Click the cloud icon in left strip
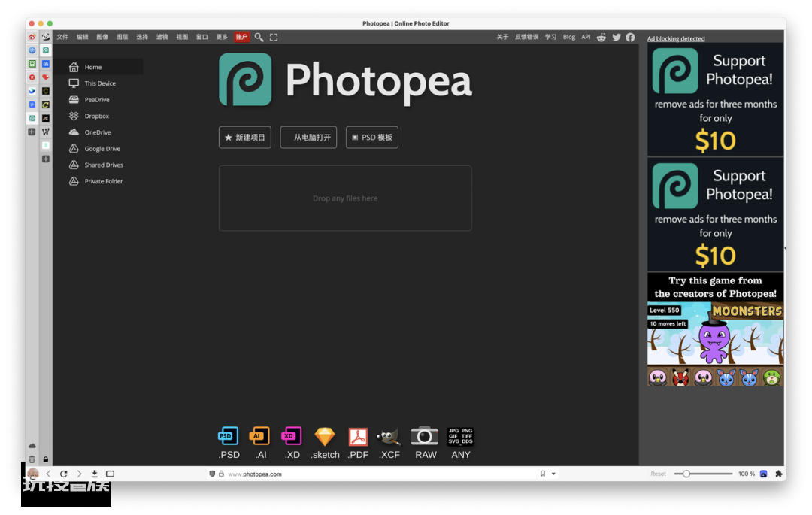This screenshot has width=812, height=515. pos(32,445)
